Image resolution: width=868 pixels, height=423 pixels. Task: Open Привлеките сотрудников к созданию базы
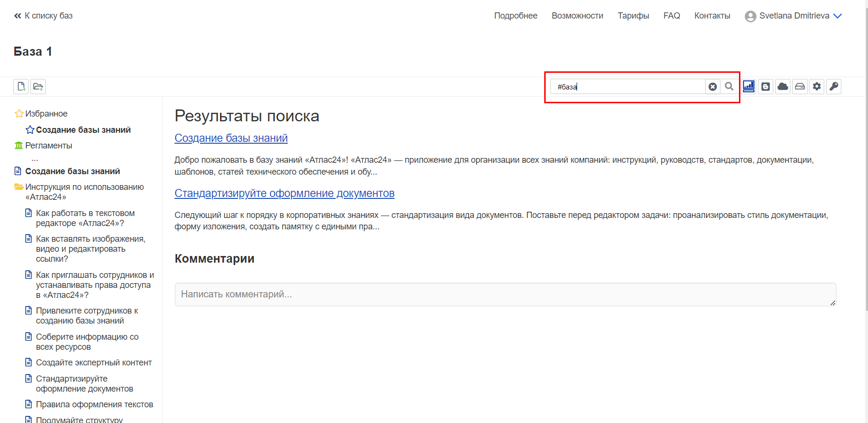87,315
